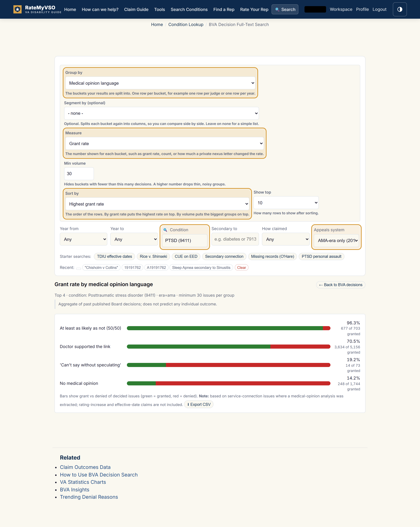Open Find a Rep nav item
Viewport: 420px width, 527px height.
pos(224,9)
